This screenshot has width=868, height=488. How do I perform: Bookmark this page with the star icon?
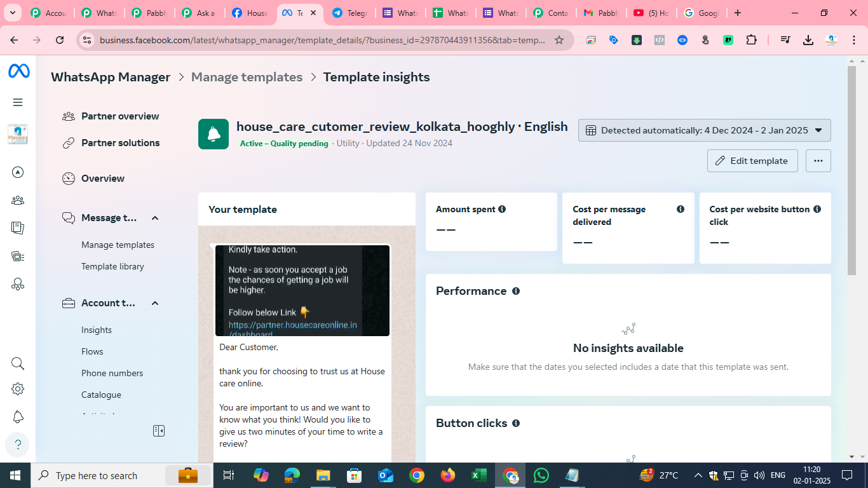click(x=559, y=40)
